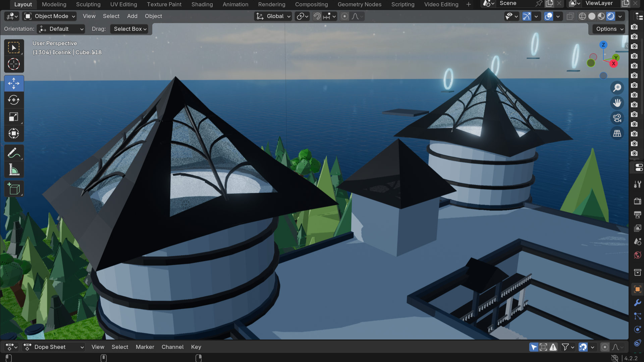Image resolution: width=644 pixels, height=362 pixels.
Task: Switch to orthographic grid view icon
Action: (617, 133)
